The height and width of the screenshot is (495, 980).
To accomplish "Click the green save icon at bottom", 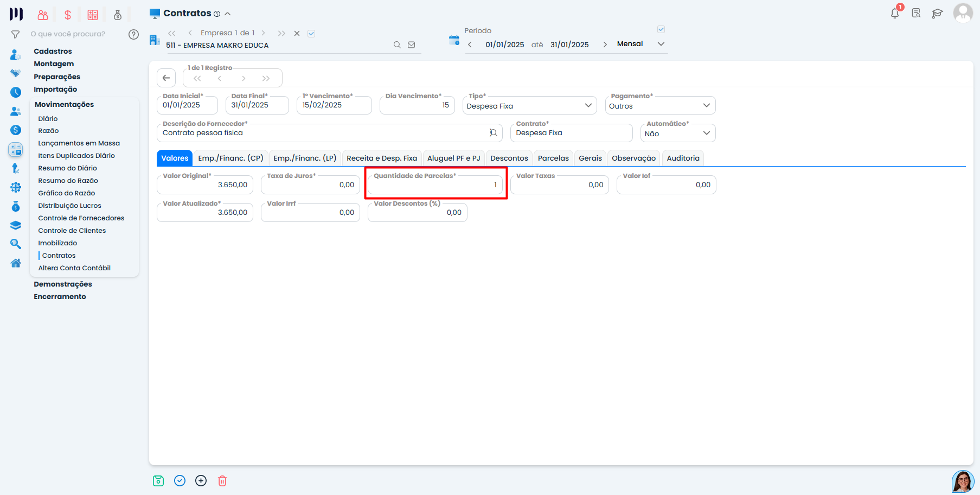I will point(158,481).
